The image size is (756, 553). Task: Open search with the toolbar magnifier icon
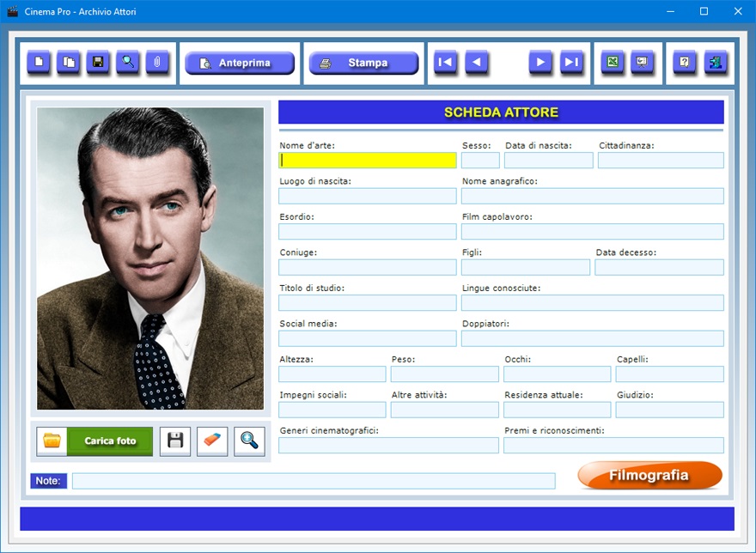click(x=128, y=62)
